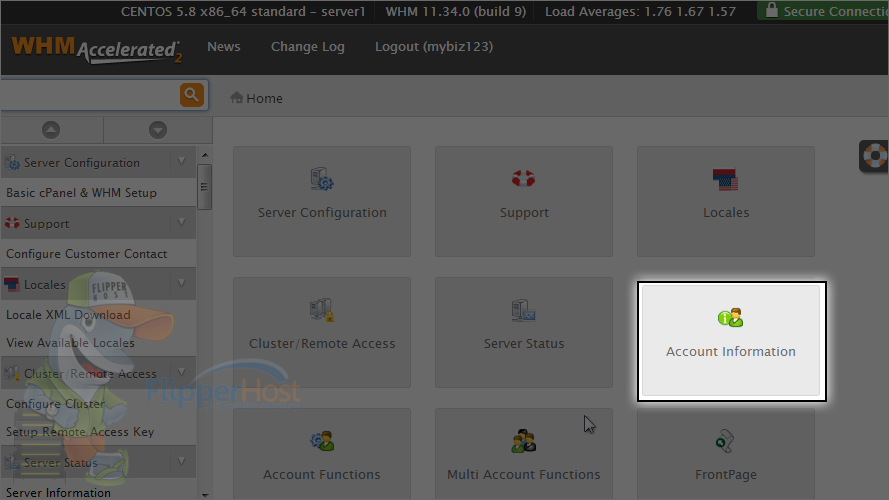Collapse the Server Status sidebar section
Screen dimensions: 889x500
(181, 461)
